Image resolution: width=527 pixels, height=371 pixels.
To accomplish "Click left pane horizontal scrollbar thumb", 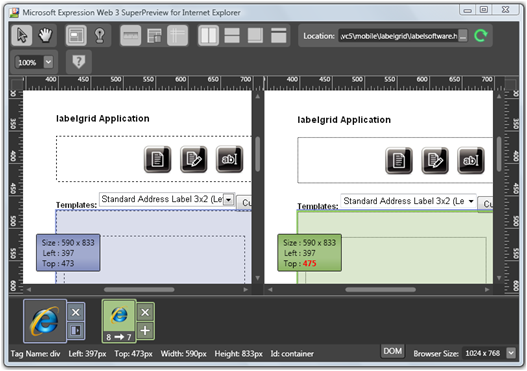I will [139, 289].
